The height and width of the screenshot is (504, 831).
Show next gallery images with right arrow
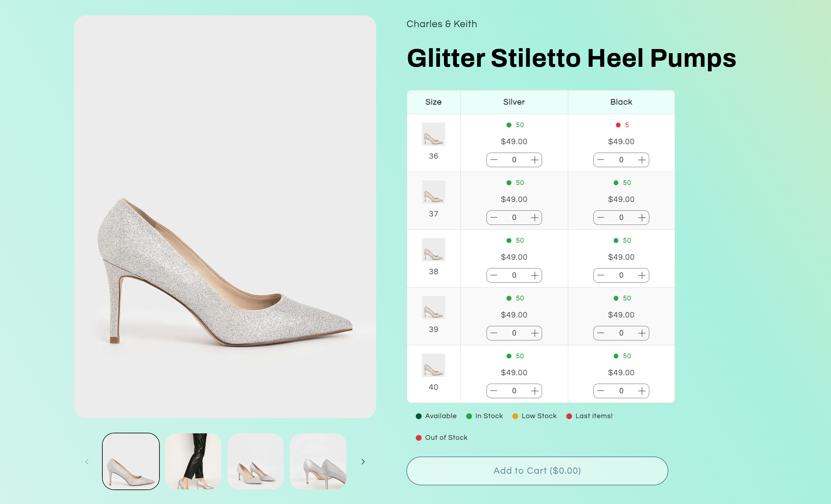click(x=363, y=461)
